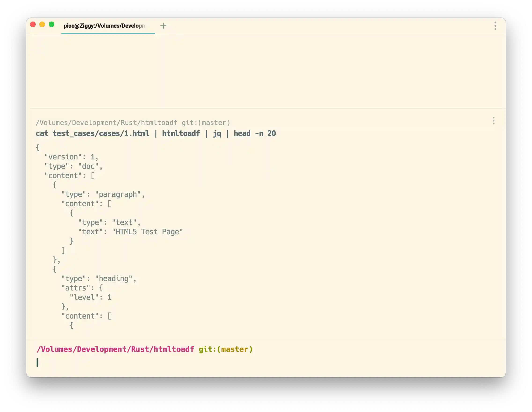
Task: Click the 'cat test_cases/cases/1.html' command text
Action: click(x=92, y=133)
